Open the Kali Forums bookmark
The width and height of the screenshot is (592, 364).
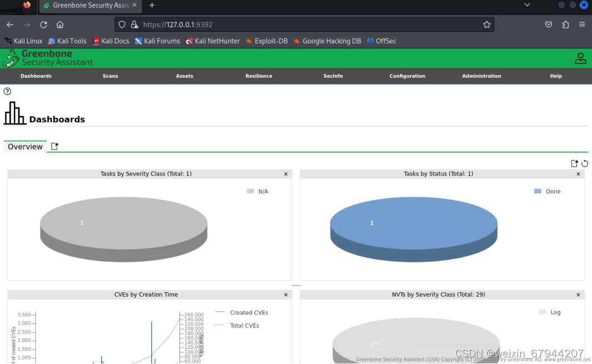[157, 41]
